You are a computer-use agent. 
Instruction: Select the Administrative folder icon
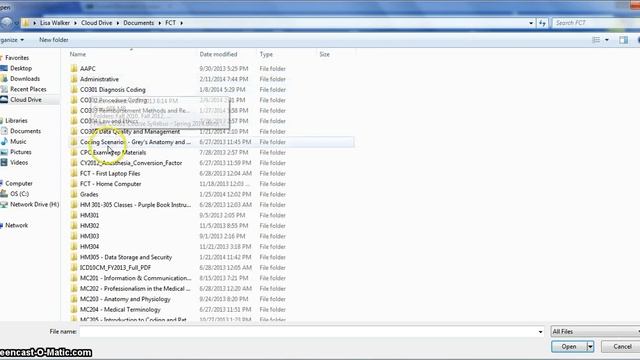click(74, 79)
